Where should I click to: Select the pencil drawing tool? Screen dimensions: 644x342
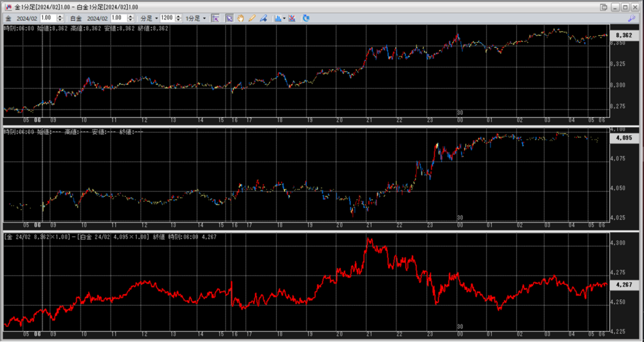coord(252,18)
